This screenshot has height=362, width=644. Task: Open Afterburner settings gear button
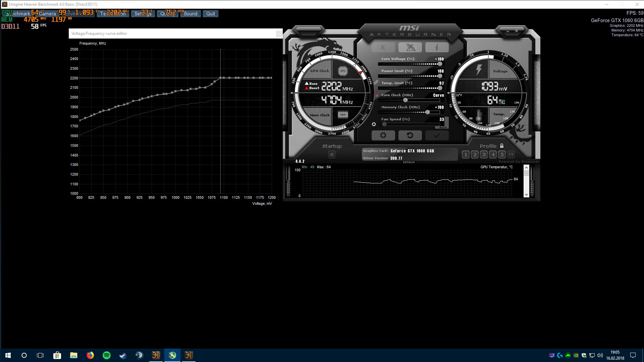coord(383,135)
